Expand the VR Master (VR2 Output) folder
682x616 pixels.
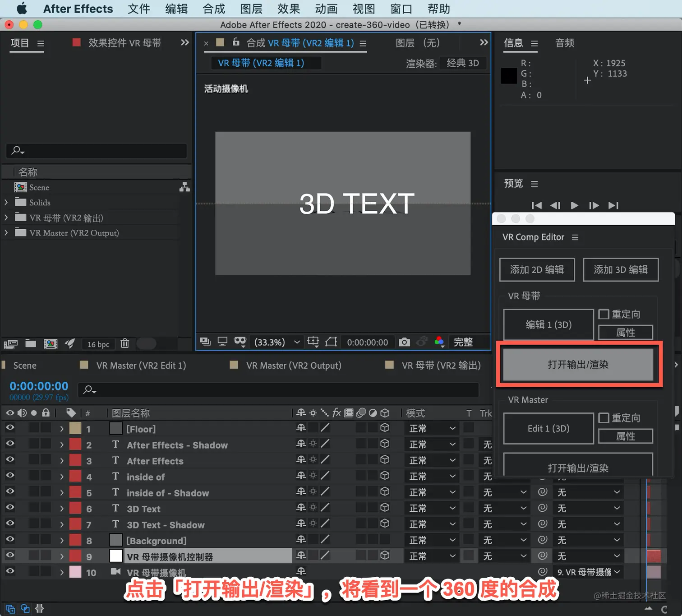[x=6, y=233]
